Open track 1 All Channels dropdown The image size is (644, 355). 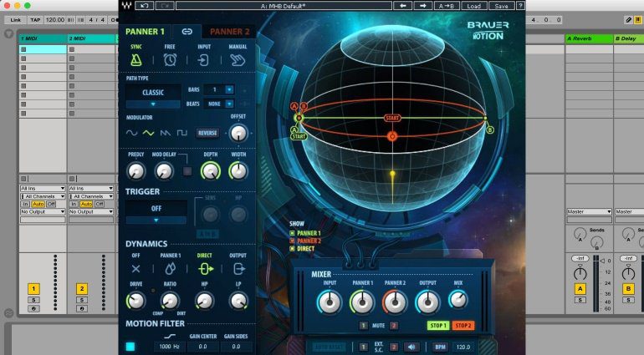(43, 196)
